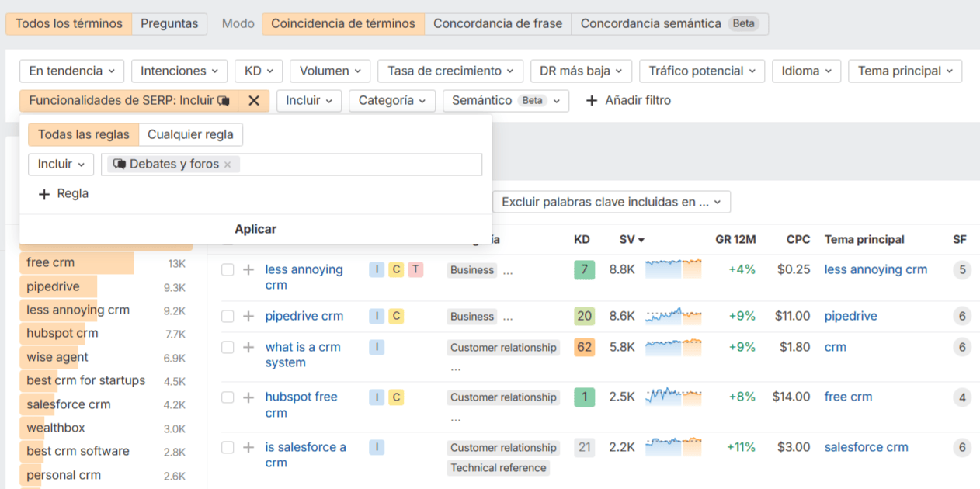Open the 'En tendencia' filter dropdown

tap(71, 71)
